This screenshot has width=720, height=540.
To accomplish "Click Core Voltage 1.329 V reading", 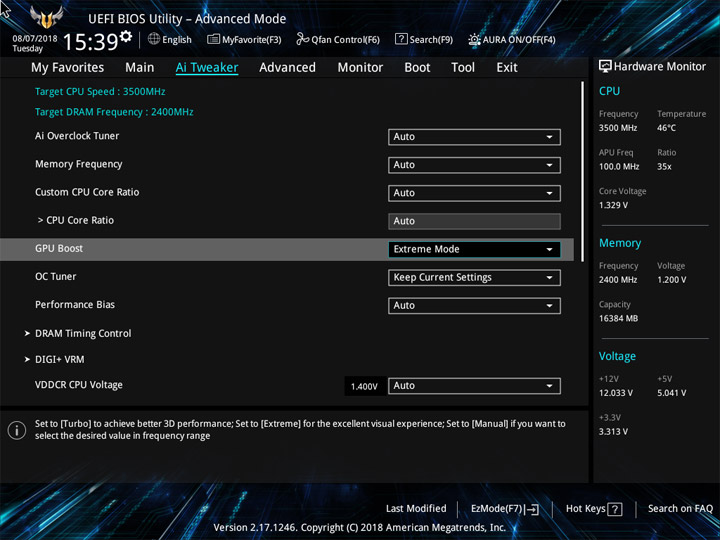I will coord(613,205).
